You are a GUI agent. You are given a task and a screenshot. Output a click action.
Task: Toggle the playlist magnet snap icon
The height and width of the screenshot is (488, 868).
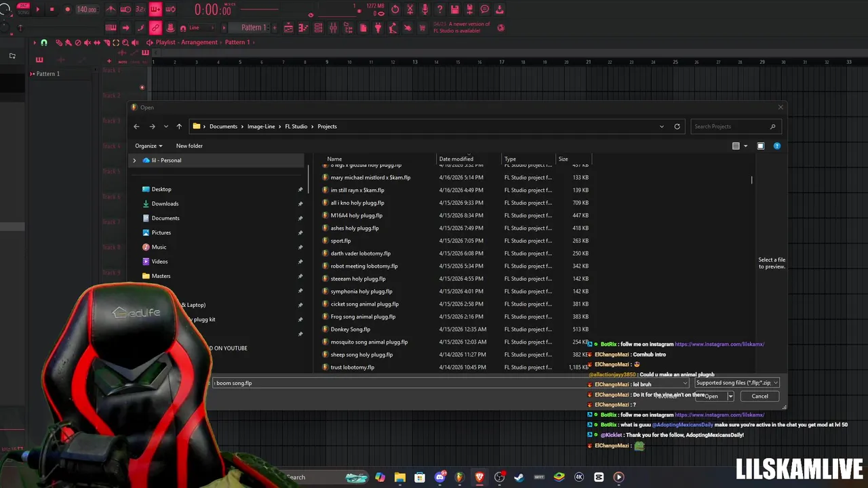44,42
